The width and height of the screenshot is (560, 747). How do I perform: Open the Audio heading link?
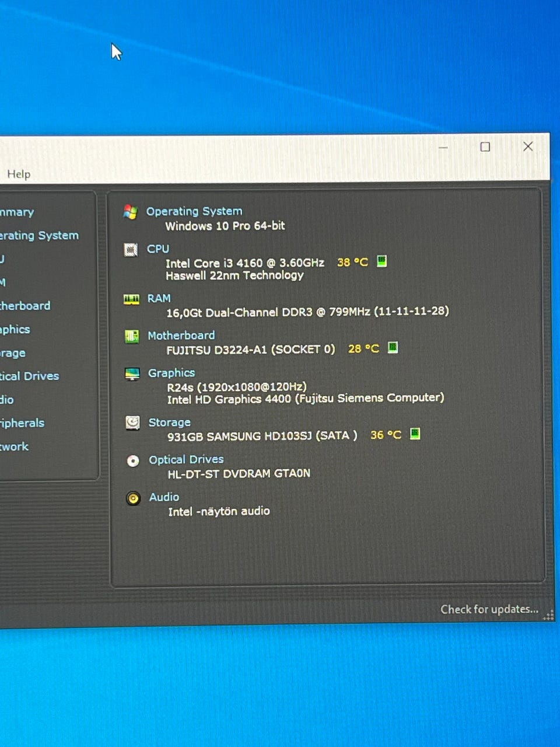(164, 497)
